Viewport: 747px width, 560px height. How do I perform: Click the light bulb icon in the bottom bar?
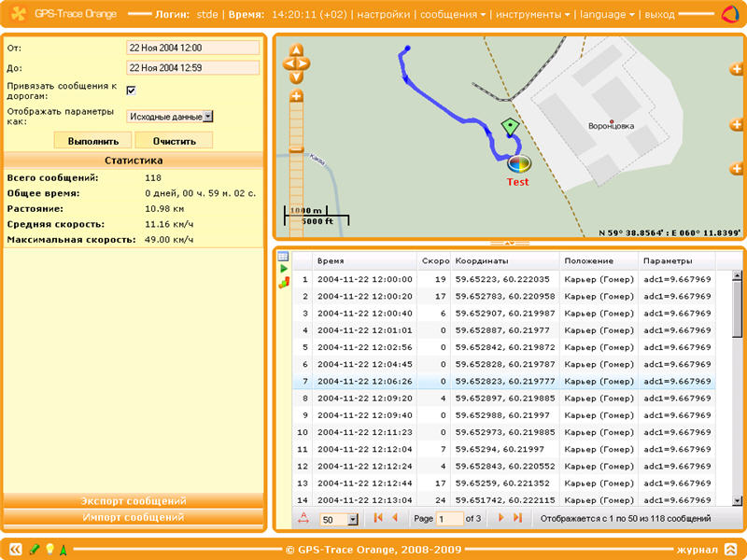(x=49, y=549)
